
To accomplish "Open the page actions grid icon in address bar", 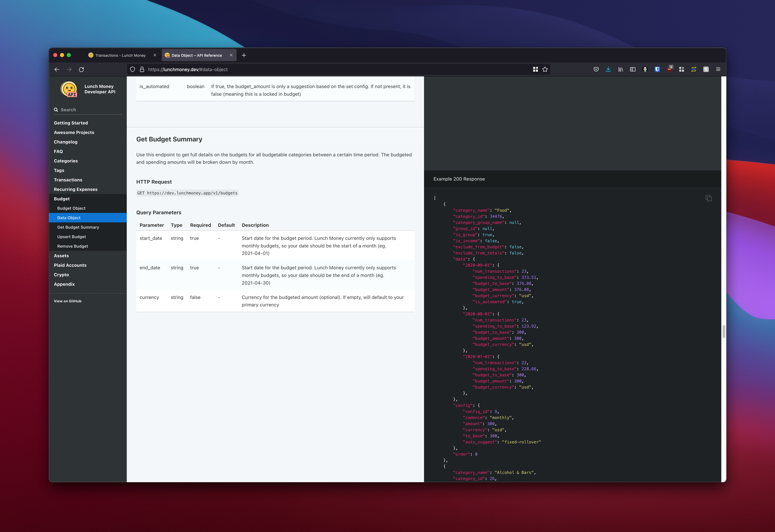I will pyautogui.click(x=535, y=69).
